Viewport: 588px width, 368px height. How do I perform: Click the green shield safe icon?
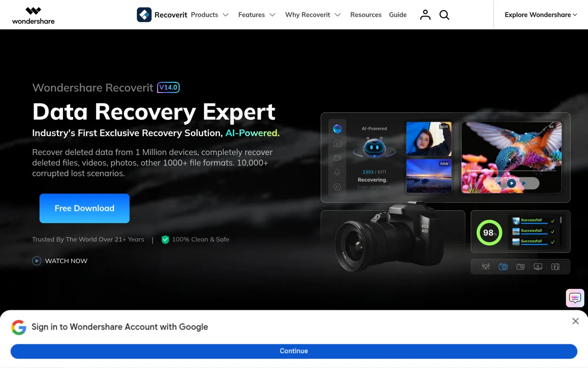pyautogui.click(x=165, y=240)
